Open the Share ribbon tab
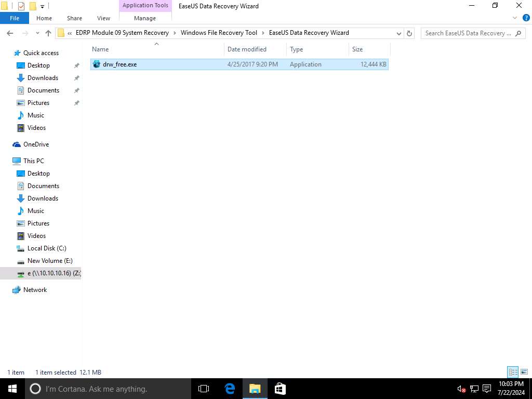 point(74,18)
